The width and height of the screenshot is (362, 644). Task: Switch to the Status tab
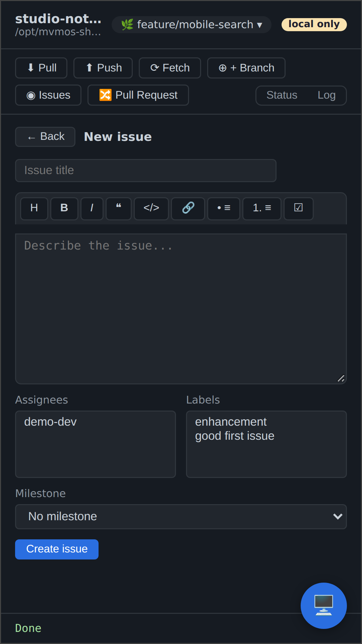tap(282, 95)
